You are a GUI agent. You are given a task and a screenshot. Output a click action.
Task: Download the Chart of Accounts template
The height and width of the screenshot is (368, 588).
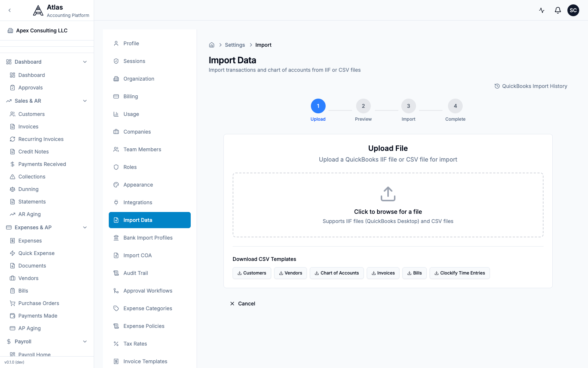pyautogui.click(x=337, y=273)
